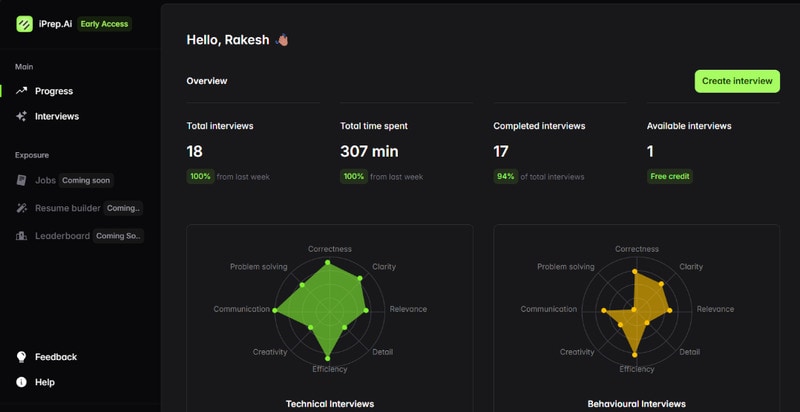
Task: Click the Help info icon
Action: [x=21, y=382]
